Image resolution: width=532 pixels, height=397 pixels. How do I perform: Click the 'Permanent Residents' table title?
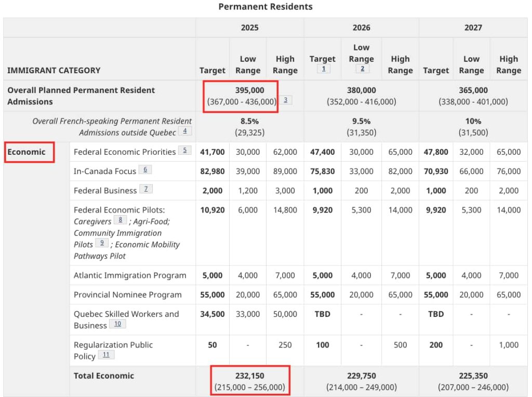[x=265, y=7]
